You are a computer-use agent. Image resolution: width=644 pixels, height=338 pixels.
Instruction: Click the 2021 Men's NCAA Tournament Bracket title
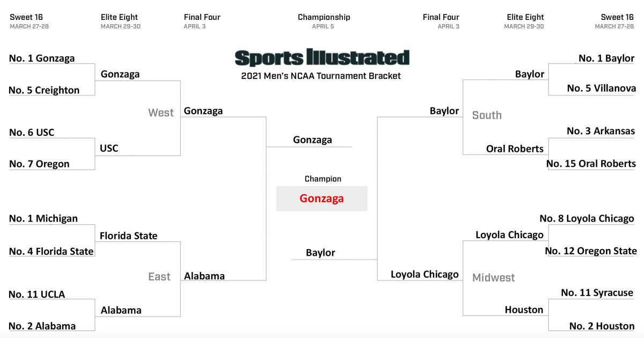coord(321,76)
